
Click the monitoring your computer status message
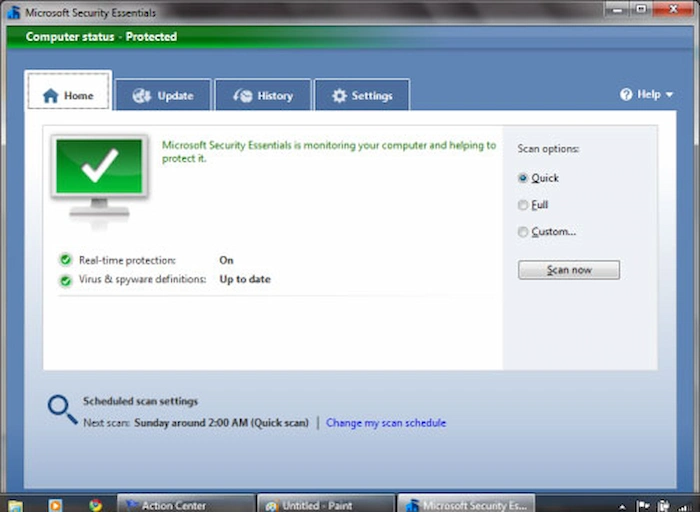coord(329,152)
